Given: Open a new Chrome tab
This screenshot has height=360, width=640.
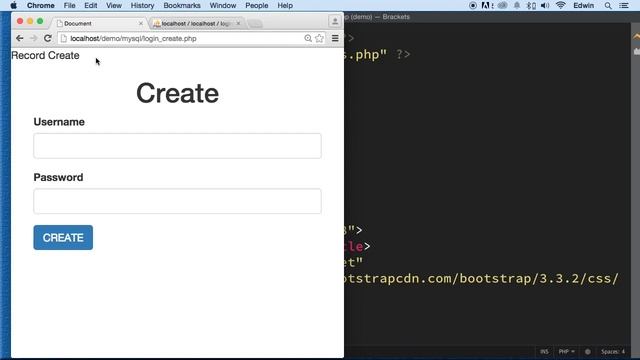Looking at the screenshot, I should click(x=256, y=24).
